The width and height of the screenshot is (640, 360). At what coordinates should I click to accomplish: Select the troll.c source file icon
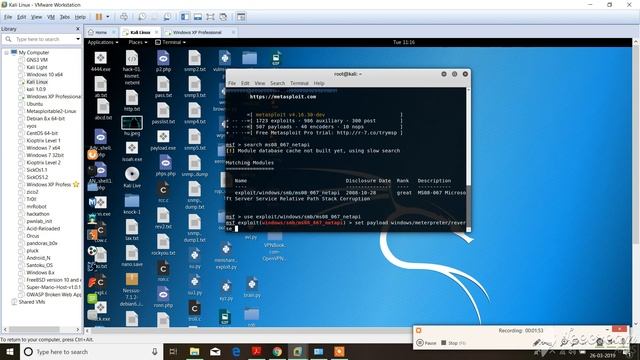(195, 312)
